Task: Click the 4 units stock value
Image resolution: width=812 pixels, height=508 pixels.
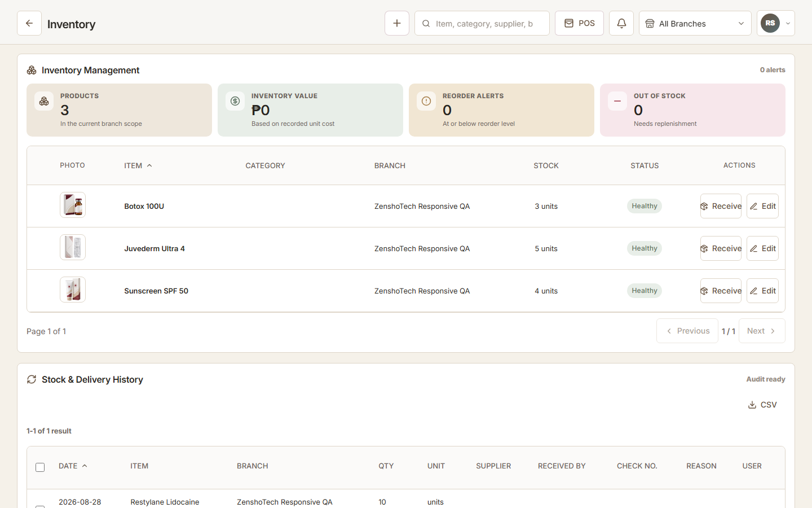Action: (546, 291)
